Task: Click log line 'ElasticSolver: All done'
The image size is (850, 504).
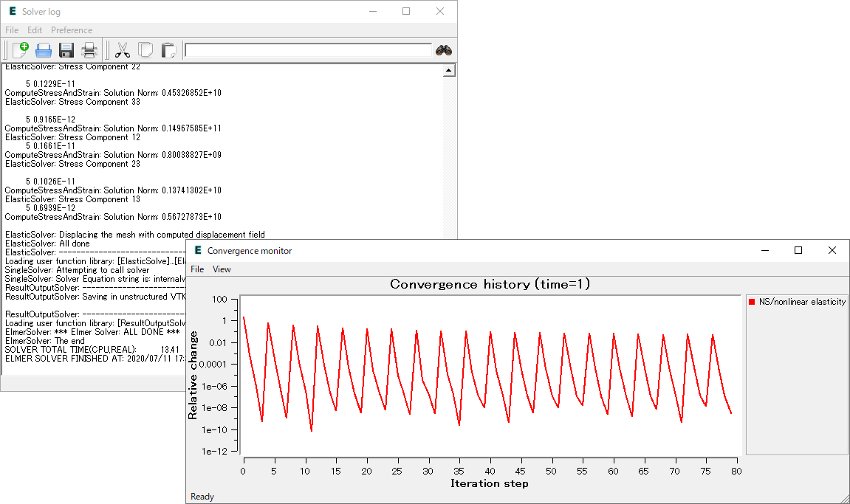Action: tap(48, 244)
